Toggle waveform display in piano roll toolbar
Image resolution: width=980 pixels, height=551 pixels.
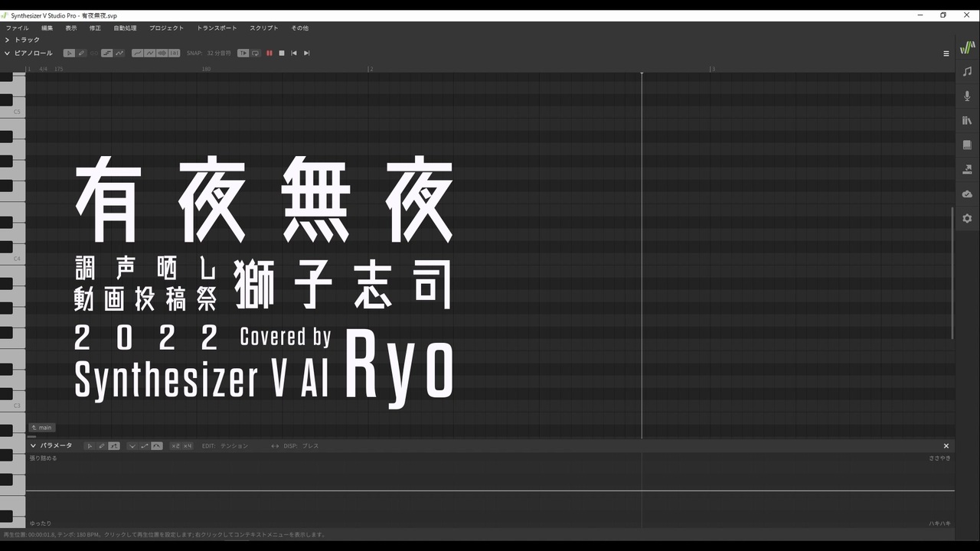coord(162,53)
